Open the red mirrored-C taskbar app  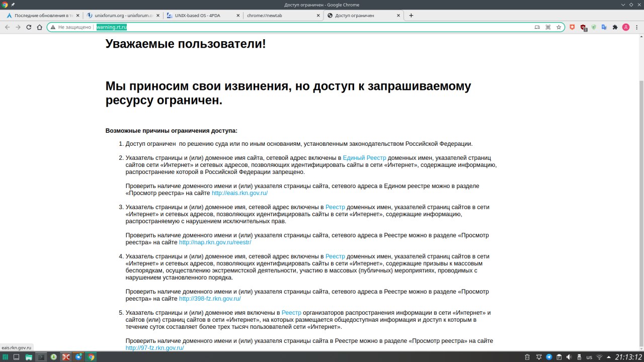point(66,357)
